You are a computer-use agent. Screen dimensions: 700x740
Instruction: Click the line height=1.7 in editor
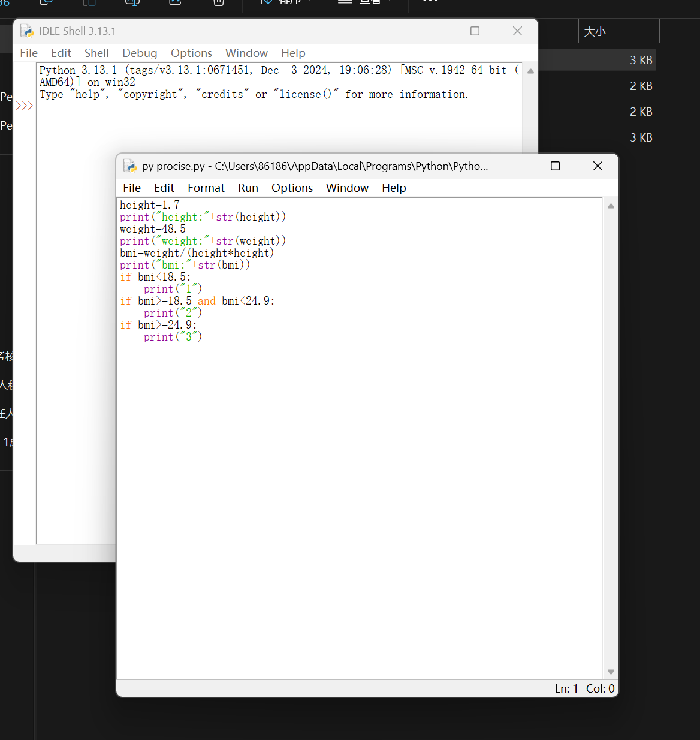(150, 205)
